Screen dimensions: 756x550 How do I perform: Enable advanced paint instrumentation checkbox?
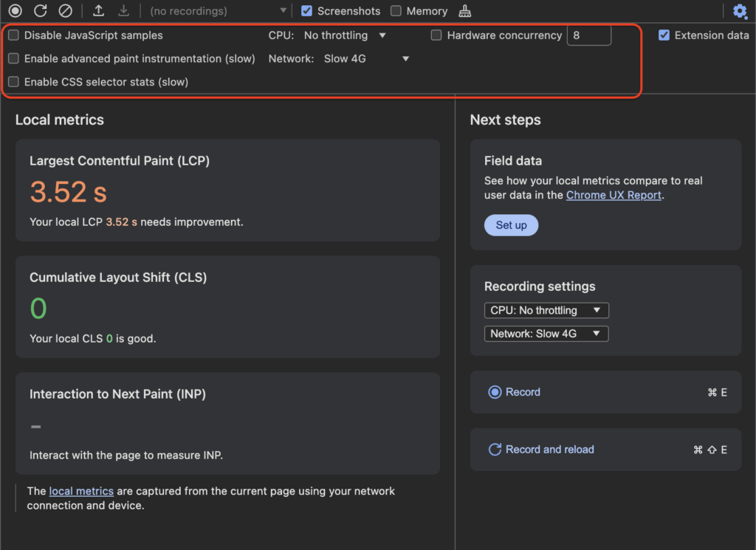(14, 58)
